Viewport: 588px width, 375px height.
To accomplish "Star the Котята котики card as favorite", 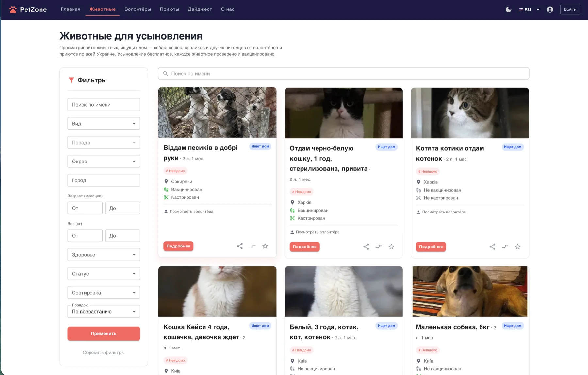I will pyautogui.click(x=518, y=247).
